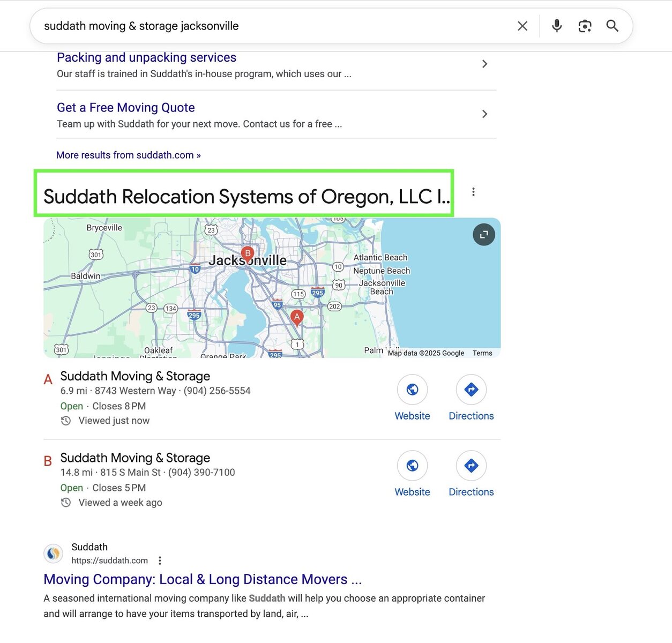Viewport: 672px width, 643px height.
Task: Expand the Get a Free Moving Quote chevron
Action: coord(484,114)
